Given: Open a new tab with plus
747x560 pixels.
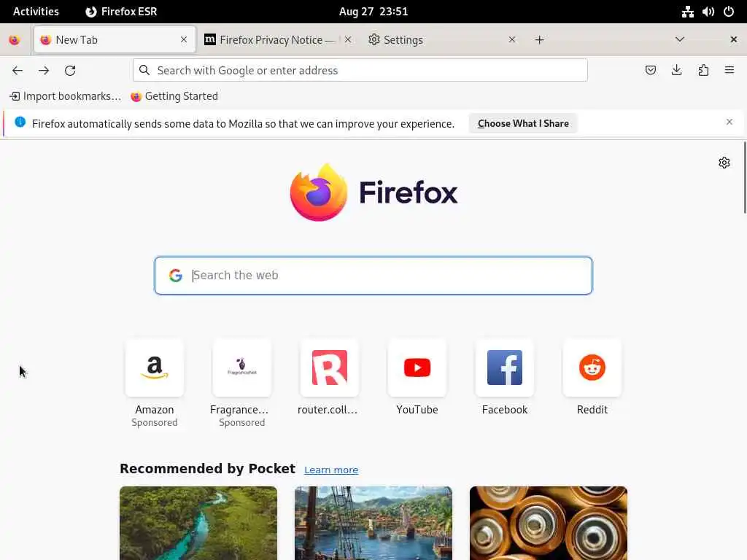Looking at the screenshot, I should 539,40.
